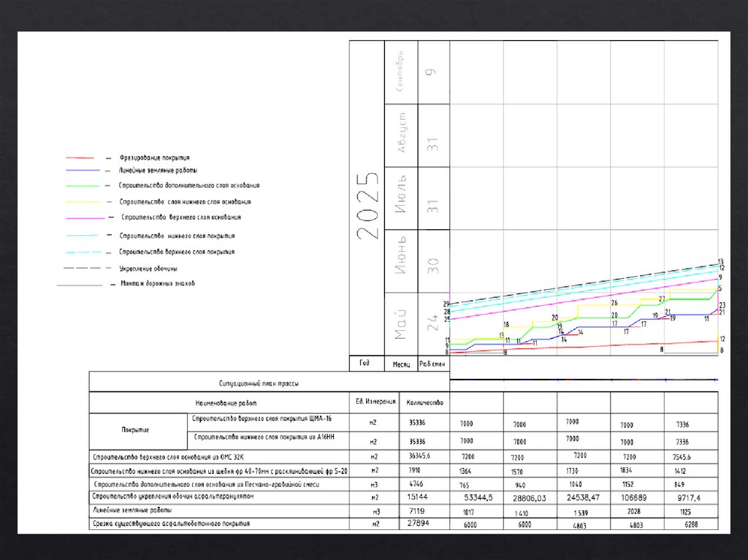The image size is (748, 560).
Task: Select month label 'Июль'
Action: pyautogui.click(x=401, y=194)
